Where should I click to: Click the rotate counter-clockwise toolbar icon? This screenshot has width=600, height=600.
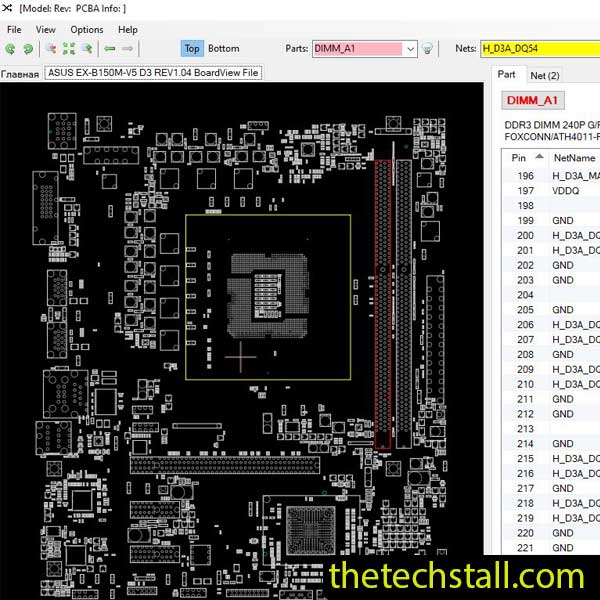11,48
